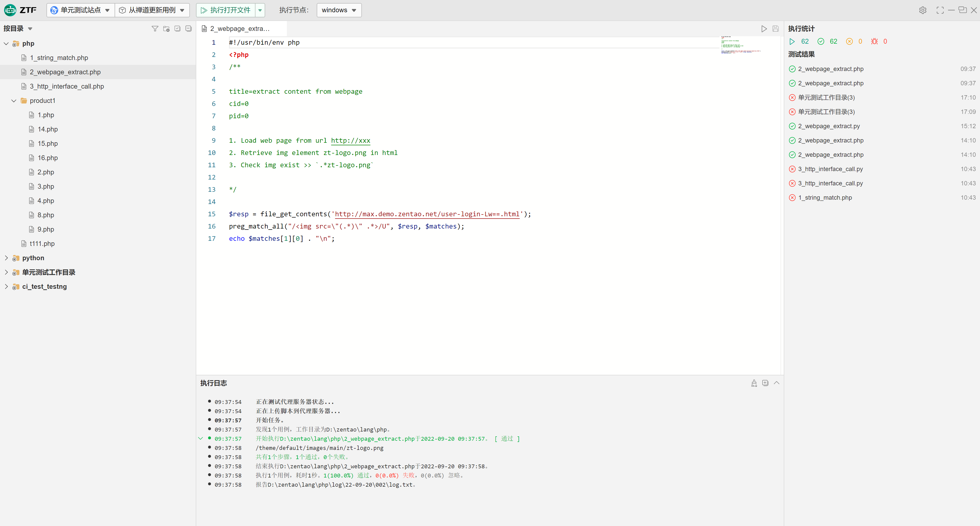
Task: Click the http://xxx link in code line 9
Action: [x=350, y=140]
